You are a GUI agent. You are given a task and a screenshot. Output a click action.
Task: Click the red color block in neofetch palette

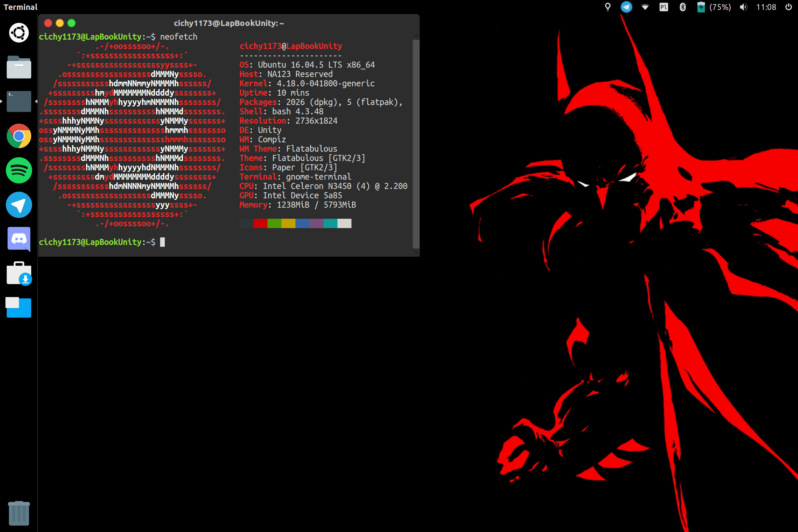point(260,223)
